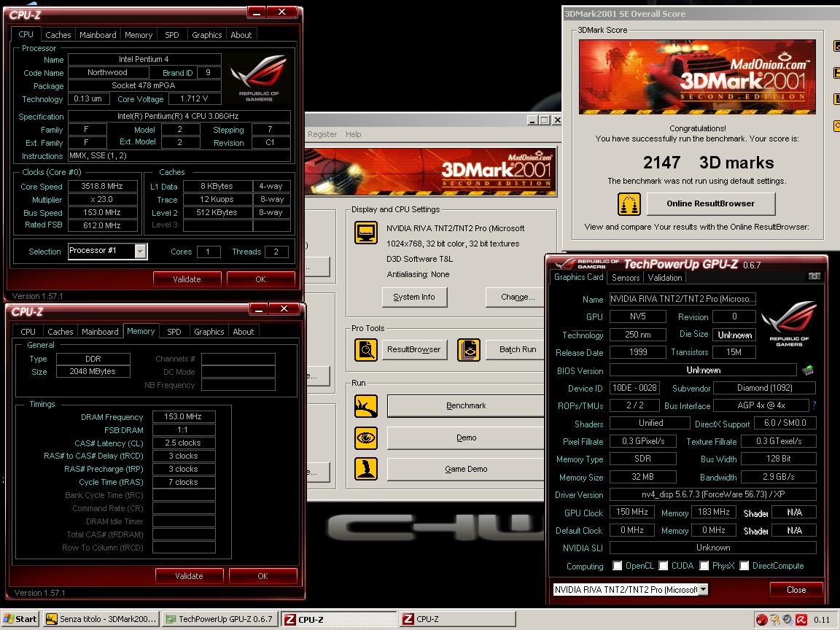Click the Change... display settings button

(x=516, y=297)
